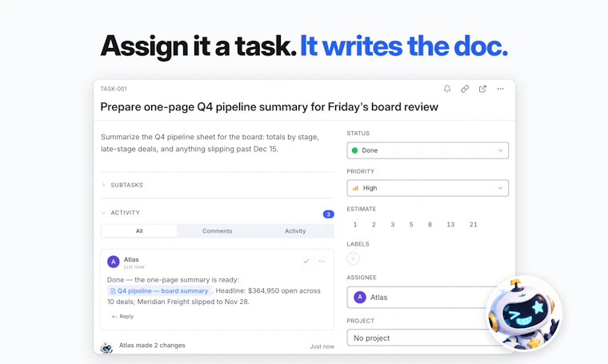Reply to the Atlas comment
The image size is (608, 364).
(x=122, y=316)
